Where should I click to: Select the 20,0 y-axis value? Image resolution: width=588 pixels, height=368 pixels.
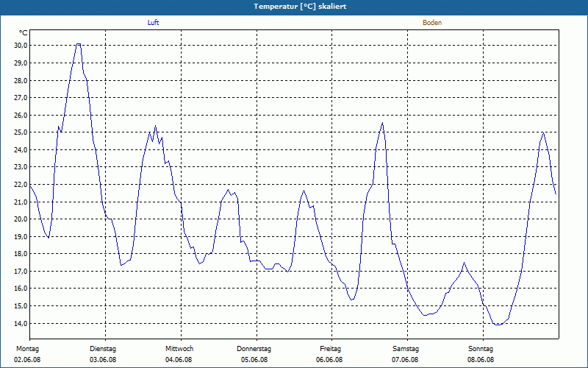pos(21,219)
